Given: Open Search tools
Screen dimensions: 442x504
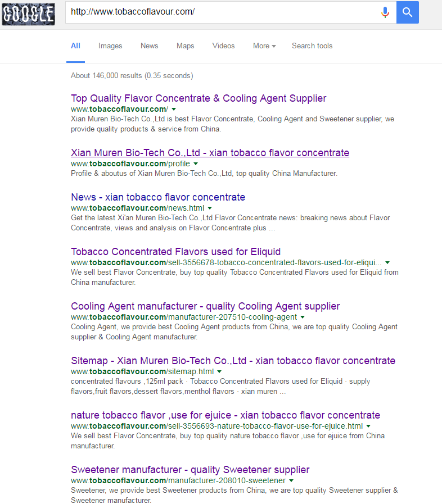Looking at the screenshot, I should click(312, 46).
